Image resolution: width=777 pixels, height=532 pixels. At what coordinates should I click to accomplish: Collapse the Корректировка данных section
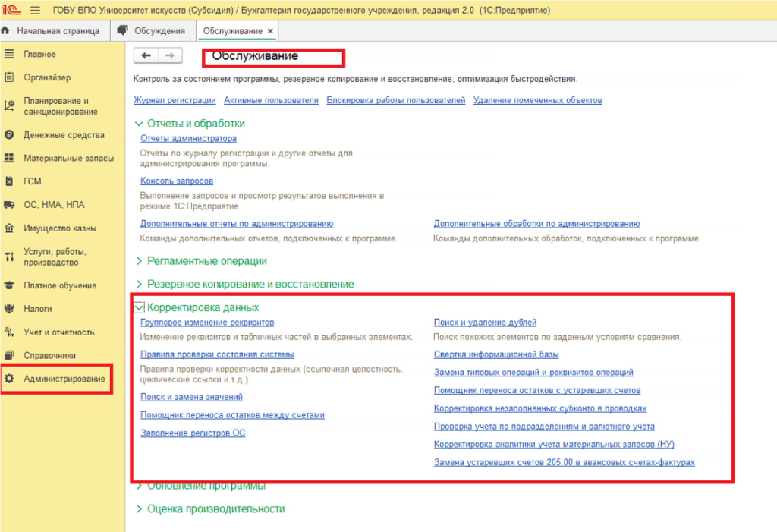[x=139, y=307]
